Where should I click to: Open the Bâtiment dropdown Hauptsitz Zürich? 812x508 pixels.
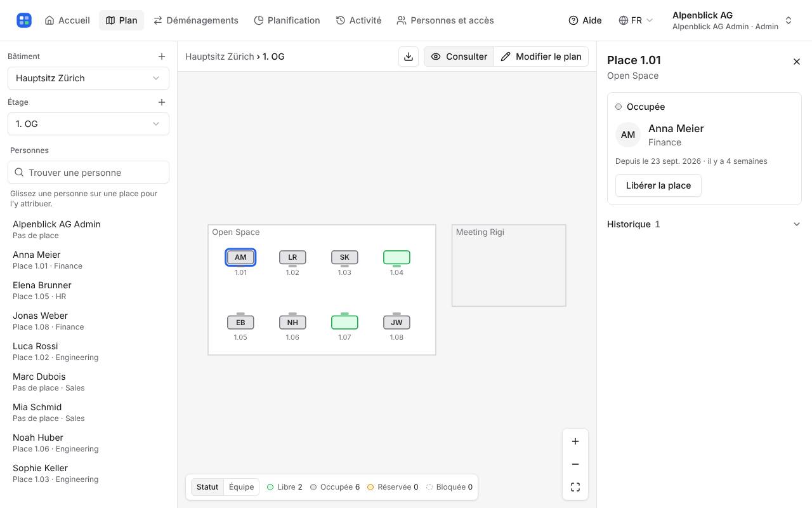88,78
